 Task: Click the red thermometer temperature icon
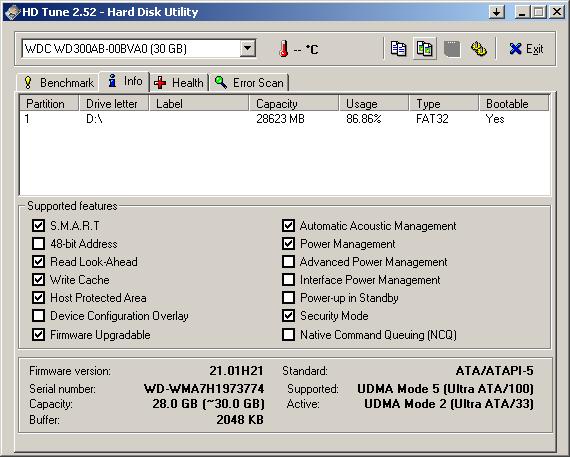pyautogui.click(x=284, y=49)
